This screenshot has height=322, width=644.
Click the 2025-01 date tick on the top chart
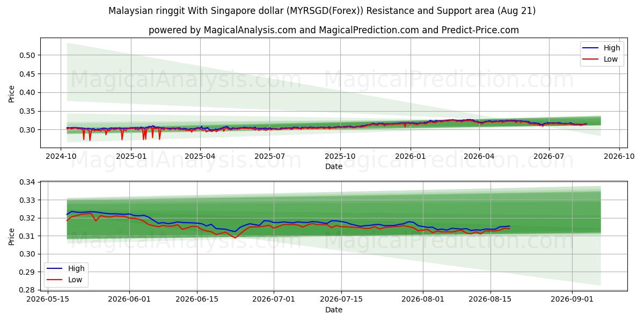(131, 156)
